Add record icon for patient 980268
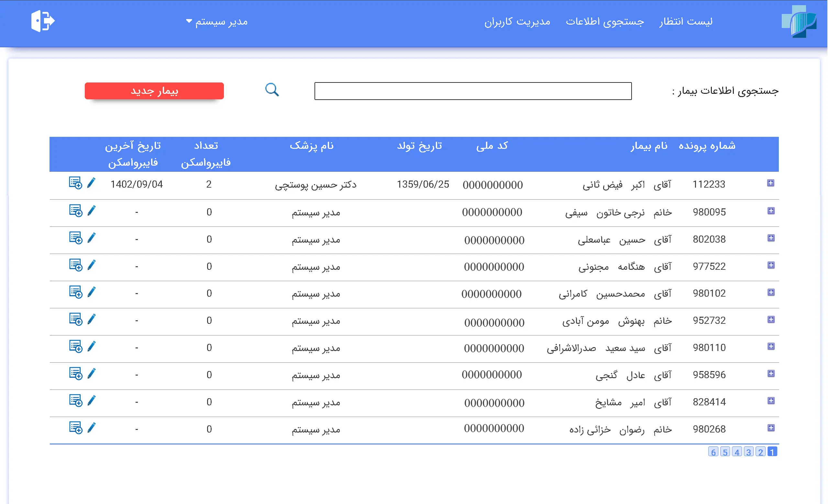 [75, 428]
